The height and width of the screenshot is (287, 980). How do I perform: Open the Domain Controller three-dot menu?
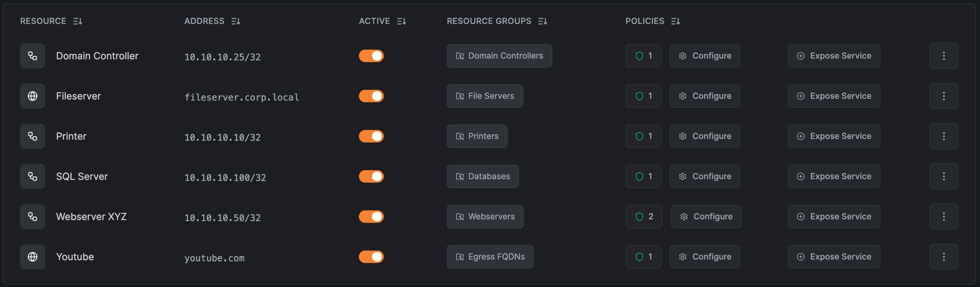tap(944, 56)
